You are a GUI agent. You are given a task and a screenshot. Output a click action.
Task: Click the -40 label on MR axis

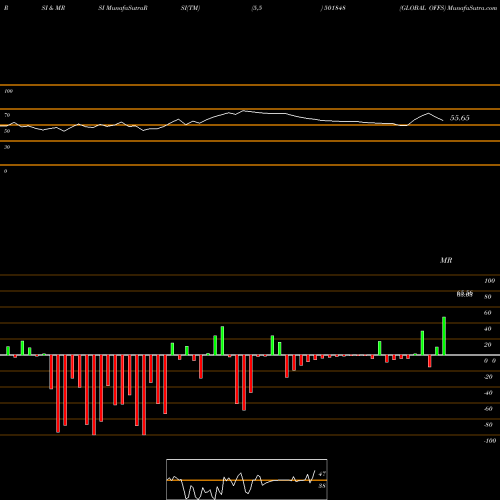(488, 393)
